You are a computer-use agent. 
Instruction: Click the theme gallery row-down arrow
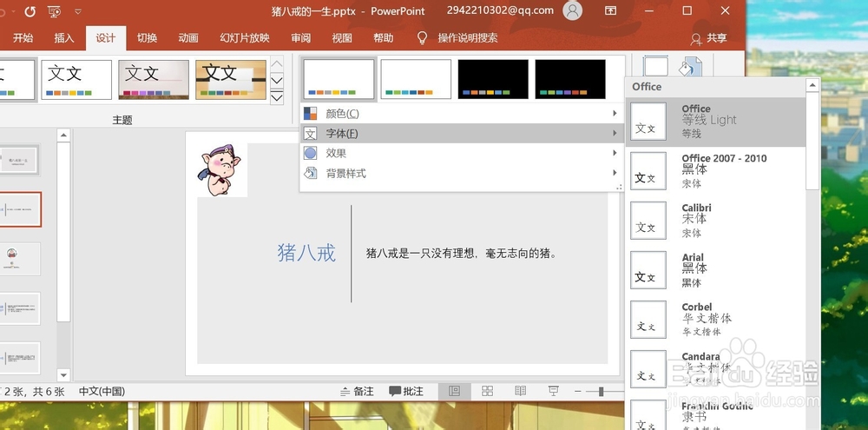pyautogui.click(x=277, y=80)
